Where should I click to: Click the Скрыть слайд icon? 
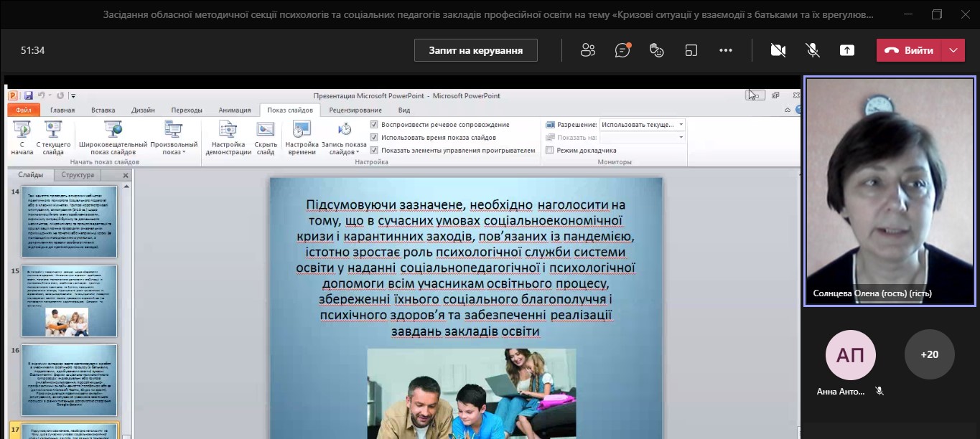pos(266,138)
